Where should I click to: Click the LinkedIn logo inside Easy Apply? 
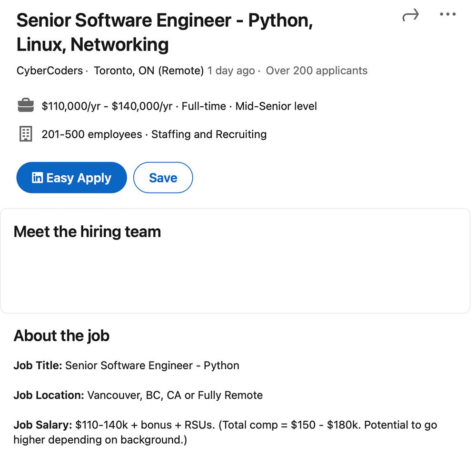37,178
